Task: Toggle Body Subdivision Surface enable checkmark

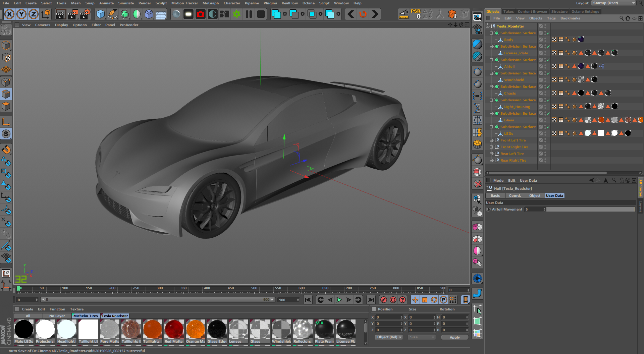Action: pyautogui.click(x=548, y=33)
